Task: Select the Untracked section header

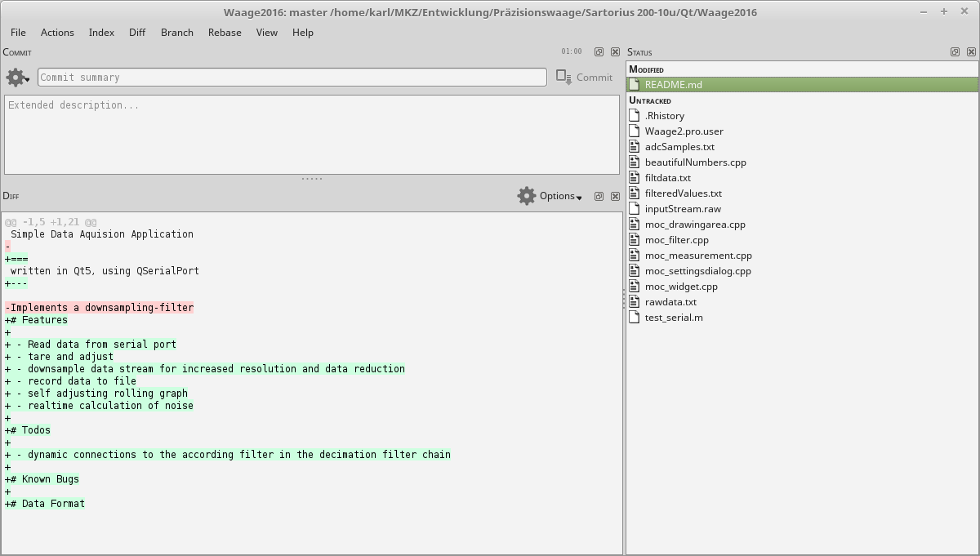Action: [x=650, y=100]
